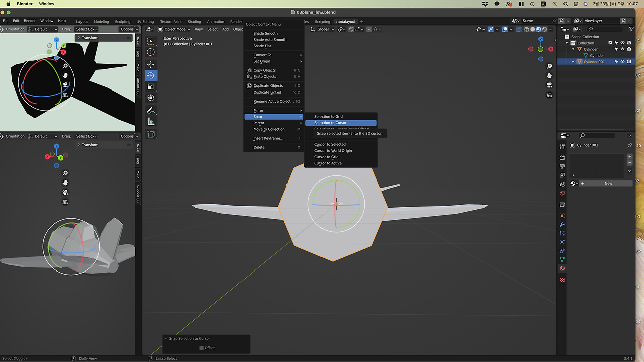Screen dimensions: 644x362
Task: Open the Object Data properties tab
Action: (562, 260)
